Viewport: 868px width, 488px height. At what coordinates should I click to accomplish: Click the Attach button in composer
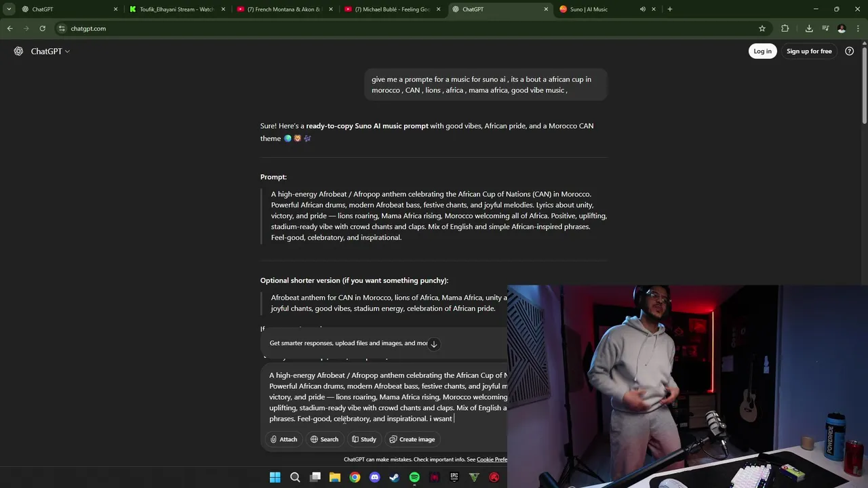283,439
